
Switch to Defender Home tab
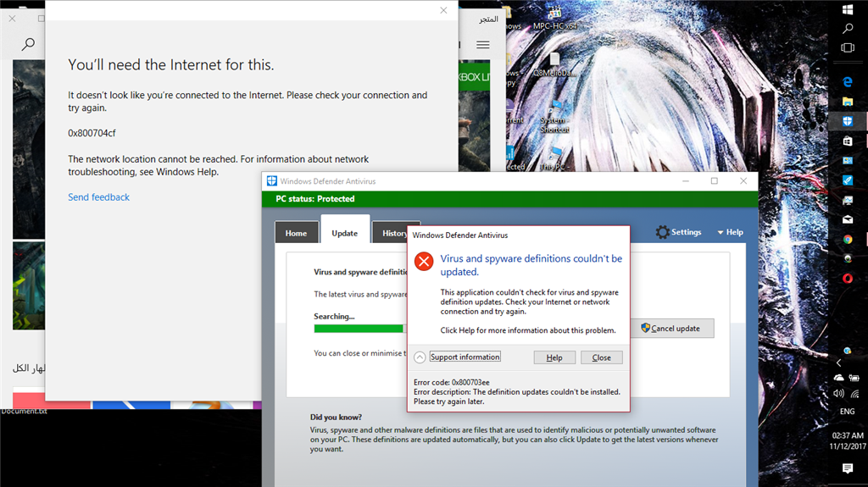pyautogui.click(x=296, y=233)
